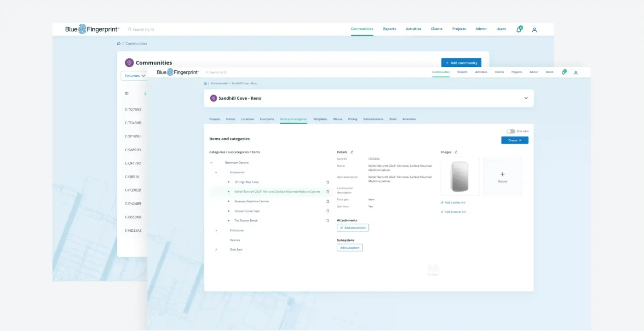The image size is (644, 331).
Task: Click the Add attachment button
Action: coord(353,228)
